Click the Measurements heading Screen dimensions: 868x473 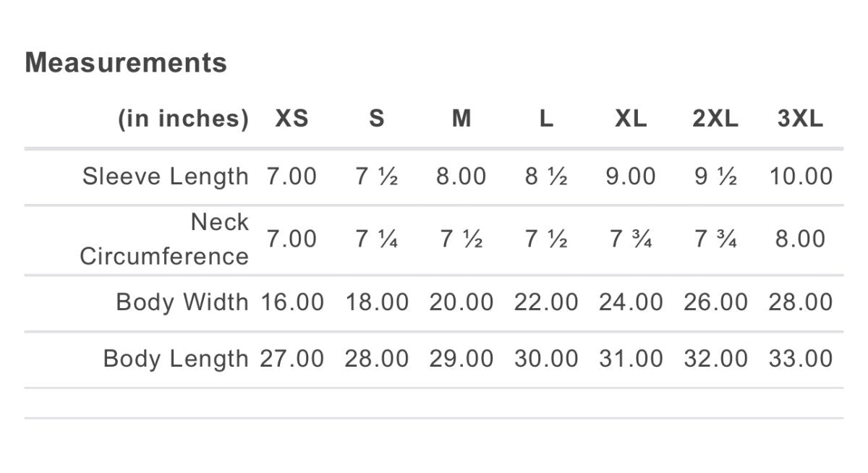coord(126,63)
